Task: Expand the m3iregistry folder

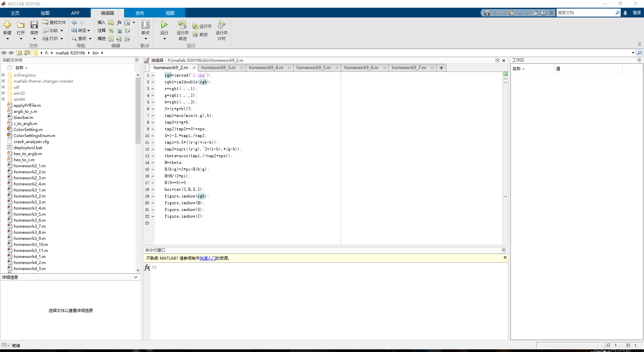Action: click(3, 75)
